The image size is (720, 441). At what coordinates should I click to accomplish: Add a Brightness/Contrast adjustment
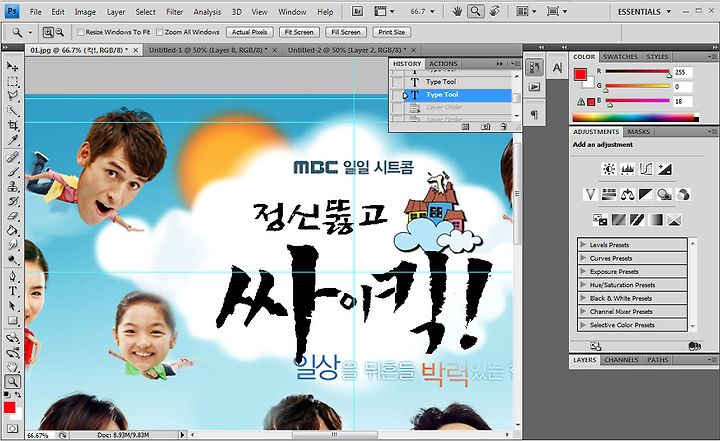(609, 169)
